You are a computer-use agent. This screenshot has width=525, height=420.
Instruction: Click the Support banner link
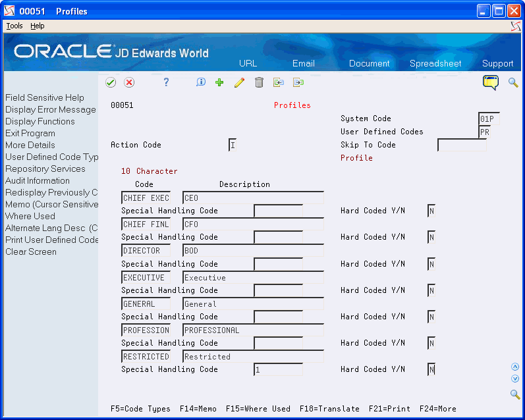pyautogui.click(x=497, y=63)
